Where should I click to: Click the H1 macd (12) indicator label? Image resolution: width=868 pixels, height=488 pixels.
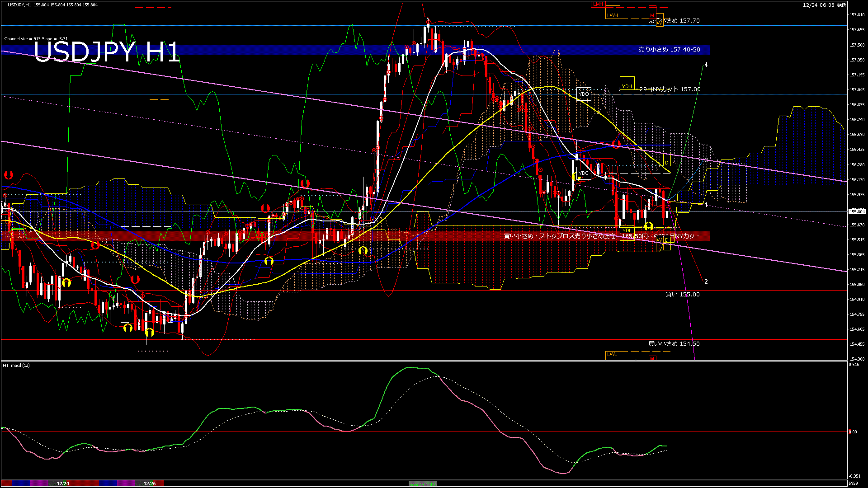coord(16,365)
